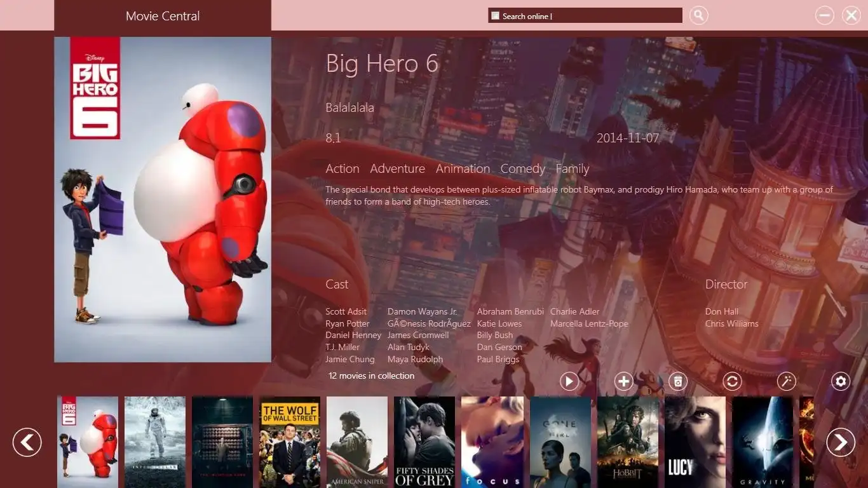
Task: Click cast member Charlie Adler
Action: point(574,311)
